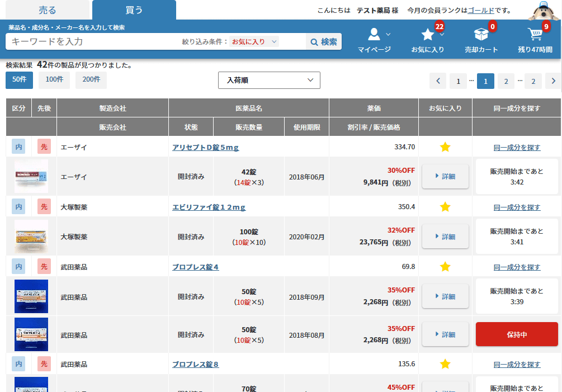The height and width of the screenshot is (392, 562).
Task: Expand the マイページ chevron menu
Action: pyautogui.click(x=388, y=35)
